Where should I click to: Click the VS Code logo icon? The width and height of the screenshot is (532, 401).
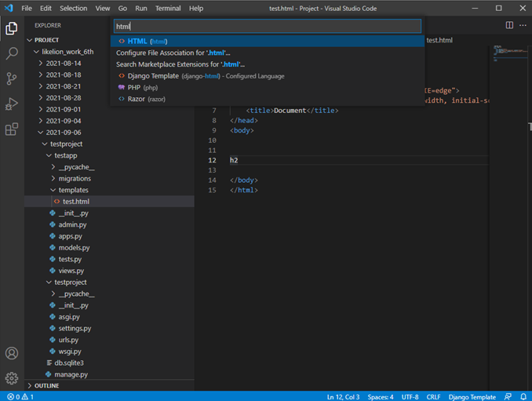[9, 8]
